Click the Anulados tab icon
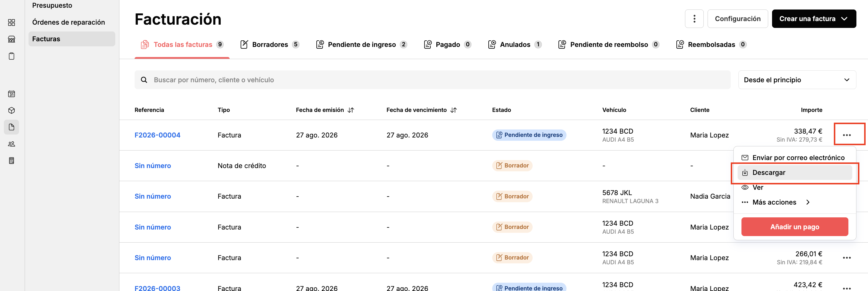The height and width of the screenshot is (291, 868). [x=492, y=45]
